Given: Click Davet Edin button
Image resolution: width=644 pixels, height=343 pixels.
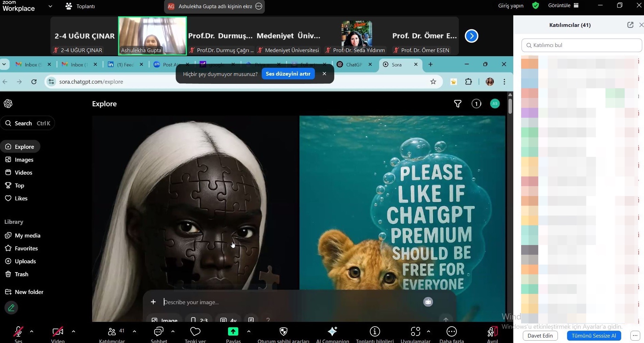Looking at the screenshot, I should [x=540, y=336].
